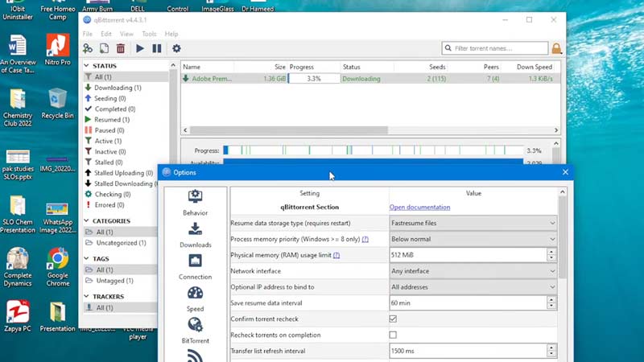Increase Physical memory usage limit stepper
This screenshot has height=362, width=644.
click(x=551, y=252)
